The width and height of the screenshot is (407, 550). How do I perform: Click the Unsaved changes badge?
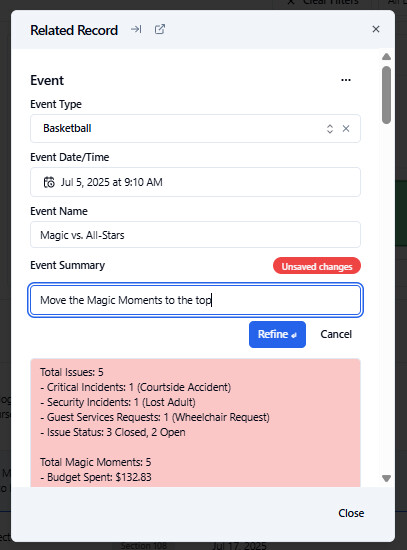317,266
